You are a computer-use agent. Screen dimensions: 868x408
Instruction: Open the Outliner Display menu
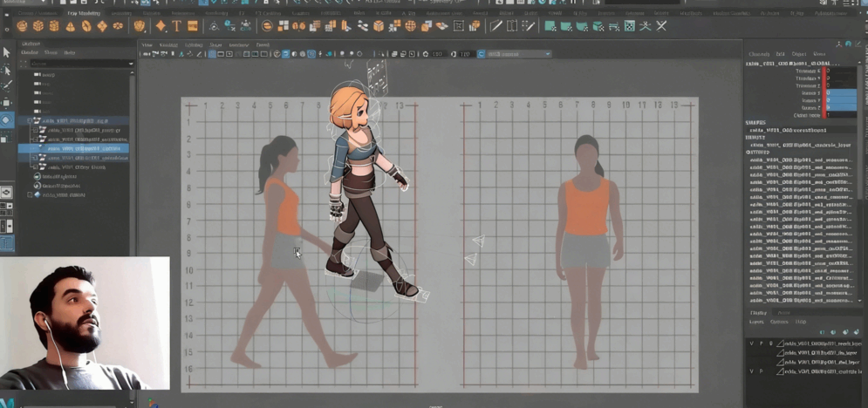click(x=29, y=53)
